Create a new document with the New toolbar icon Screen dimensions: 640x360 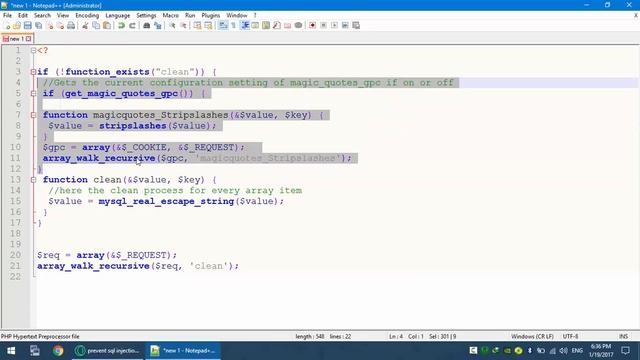click(7, 25)
